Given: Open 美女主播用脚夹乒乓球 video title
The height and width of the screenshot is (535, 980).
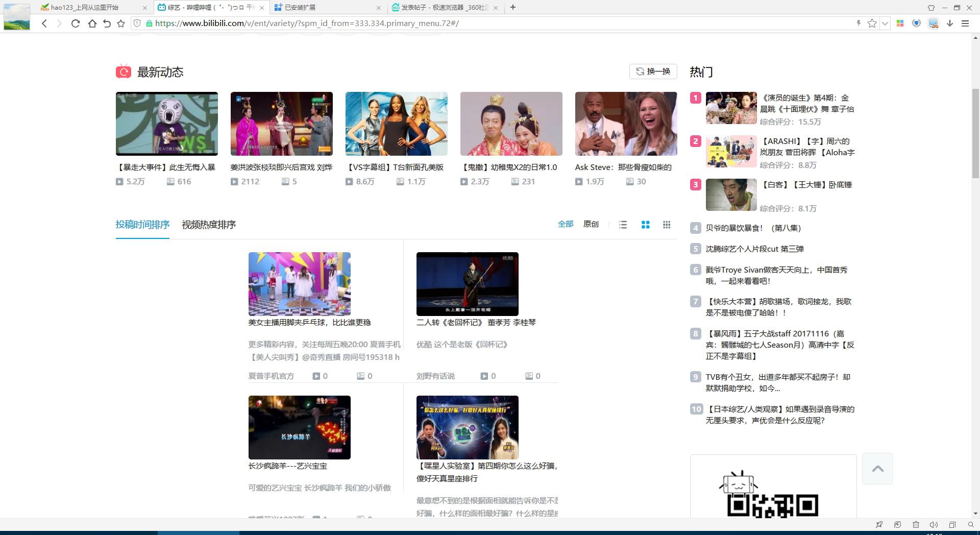Looking at the screenshot, I should (x=310, y=323).
